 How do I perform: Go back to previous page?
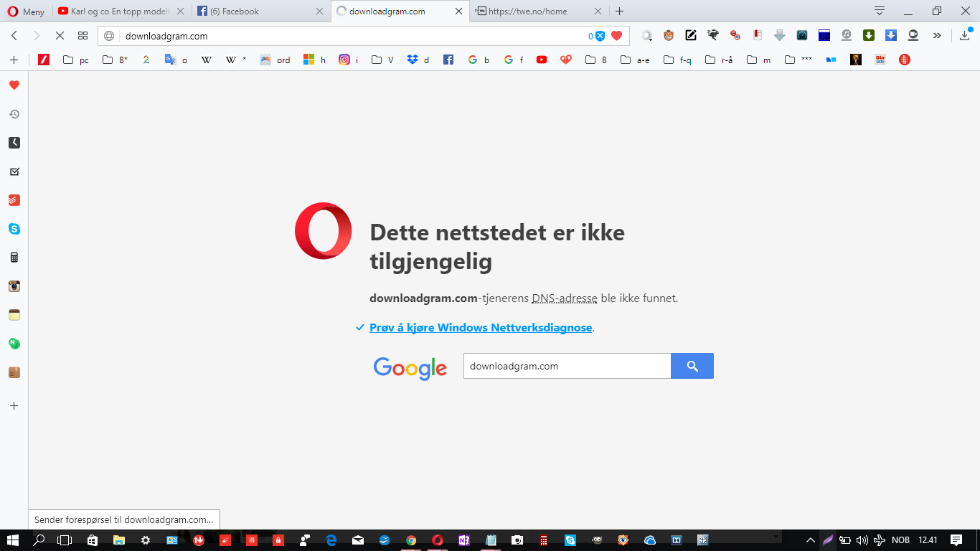[14, 36]
